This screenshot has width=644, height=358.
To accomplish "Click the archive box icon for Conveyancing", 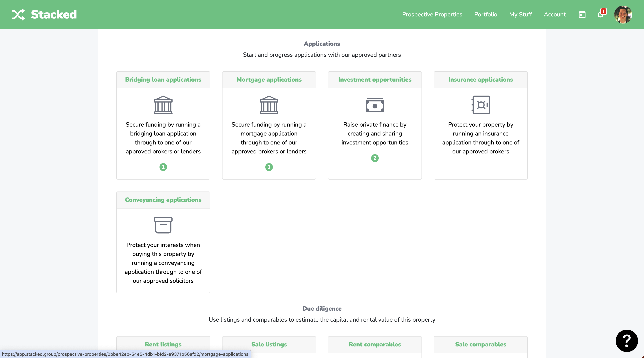I will click(x=163, y=225).
